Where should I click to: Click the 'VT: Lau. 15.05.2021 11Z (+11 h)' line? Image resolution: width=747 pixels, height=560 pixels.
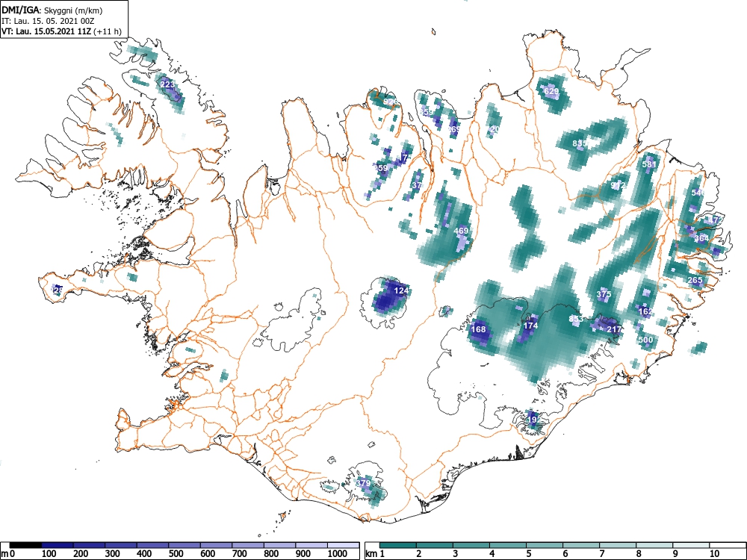pos(61,32)
